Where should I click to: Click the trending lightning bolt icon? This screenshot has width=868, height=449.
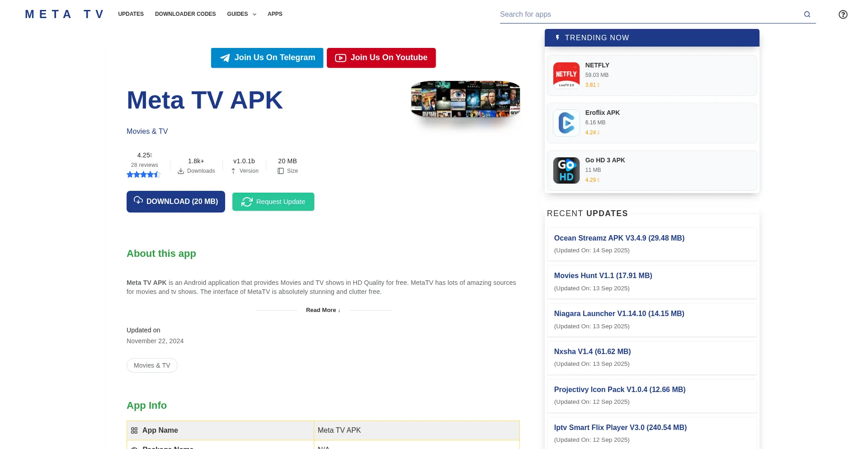coord(557,38)
